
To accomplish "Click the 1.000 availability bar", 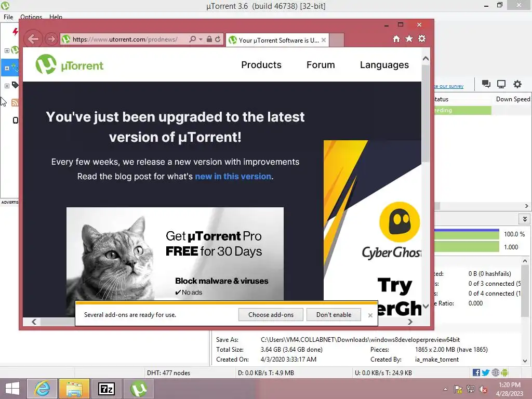I will [x=467, y=247].
